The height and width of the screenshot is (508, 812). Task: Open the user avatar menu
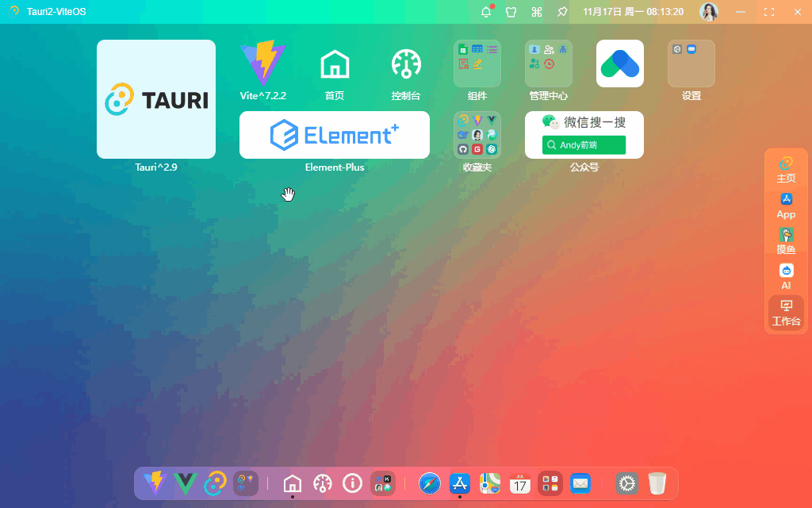[708, 12]
